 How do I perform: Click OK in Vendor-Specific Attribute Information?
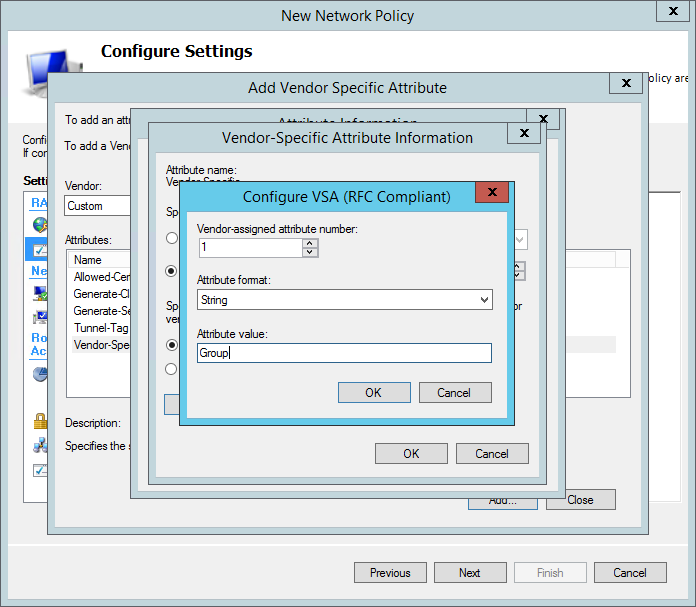[x=411, y=453]
